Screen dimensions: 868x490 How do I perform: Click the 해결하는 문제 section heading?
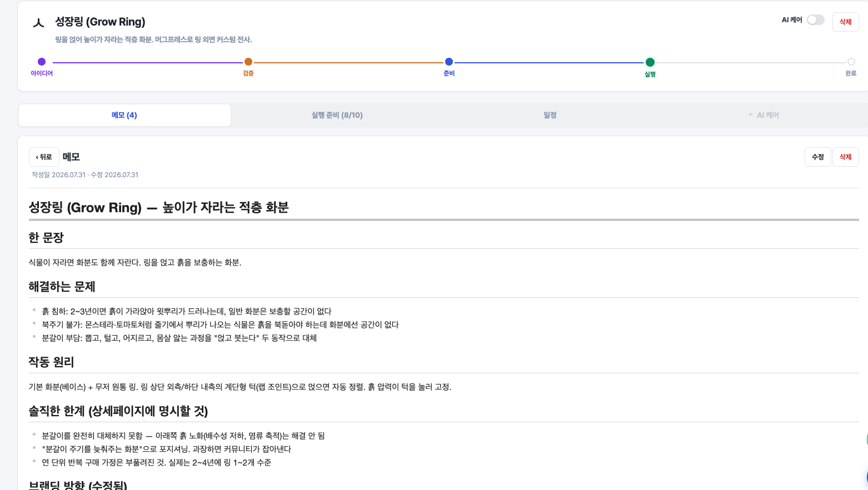62,286
